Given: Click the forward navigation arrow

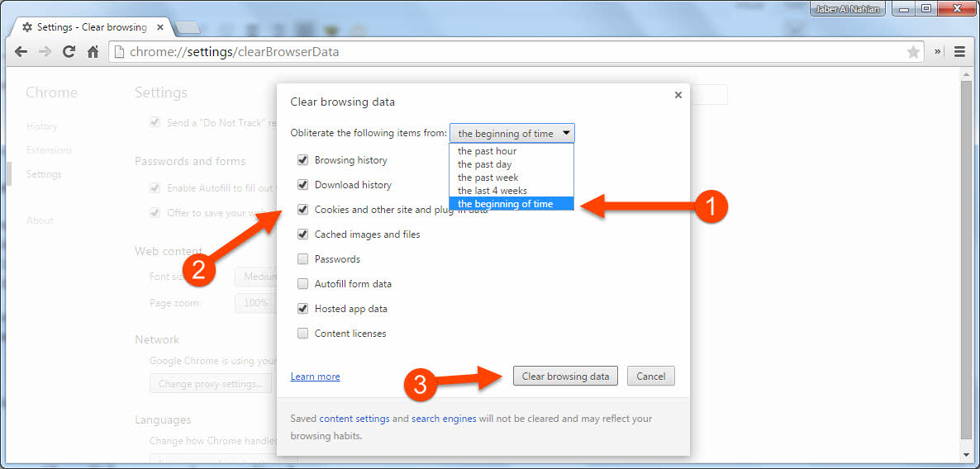Looking at the screenshot, I should 45,52.
